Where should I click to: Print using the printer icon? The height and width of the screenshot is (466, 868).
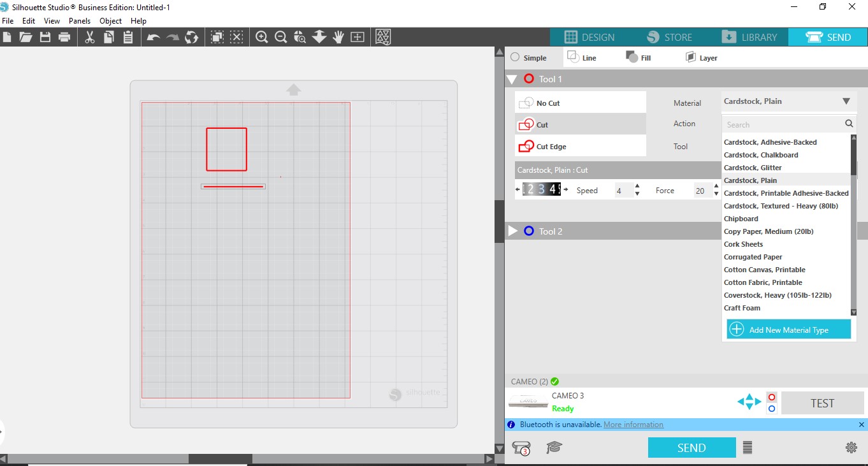(64, 37)
